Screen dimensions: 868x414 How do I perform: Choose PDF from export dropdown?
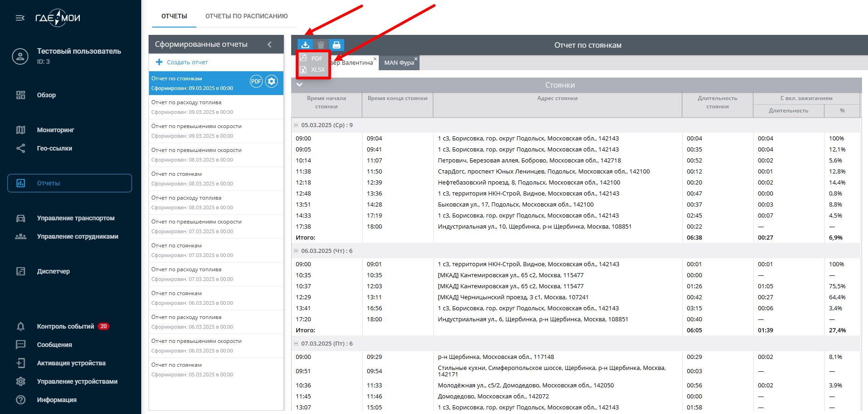tap(313, 58)
